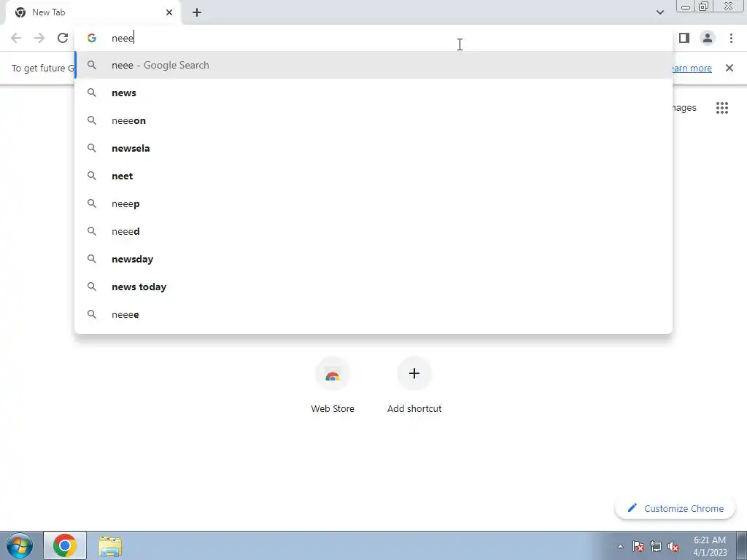
Task: Open the Google apps grid
Action: [x=721, y=108]
